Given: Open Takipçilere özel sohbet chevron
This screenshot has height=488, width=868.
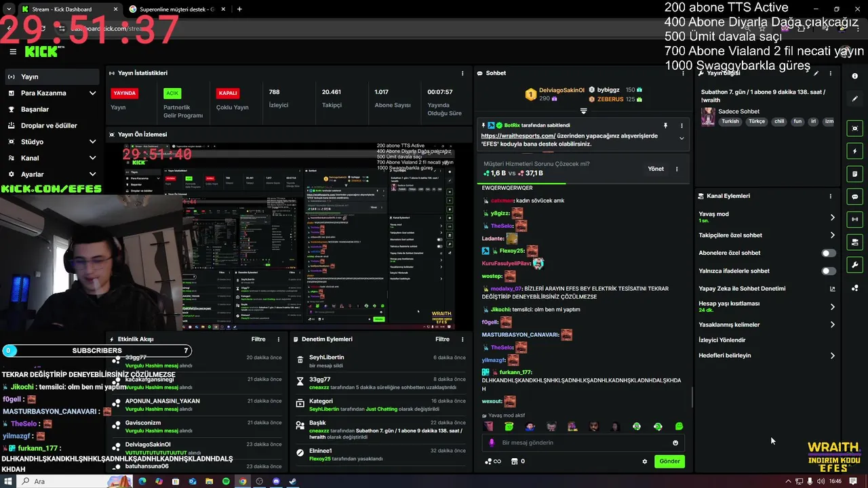Looking at the screenshot, I should 832,235.
